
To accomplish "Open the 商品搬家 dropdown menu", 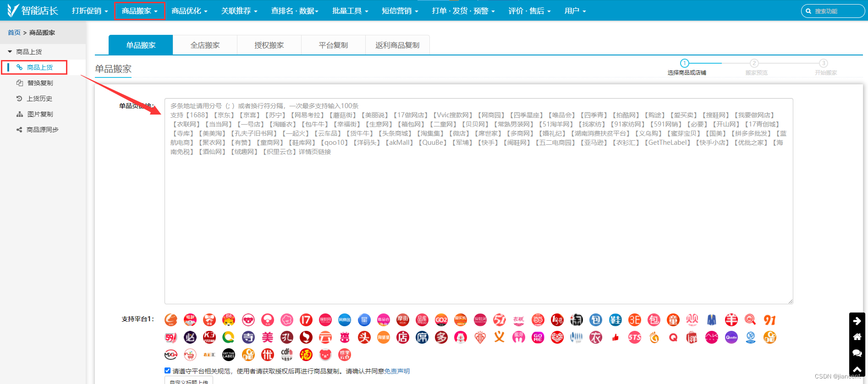I will coord(140,11).
